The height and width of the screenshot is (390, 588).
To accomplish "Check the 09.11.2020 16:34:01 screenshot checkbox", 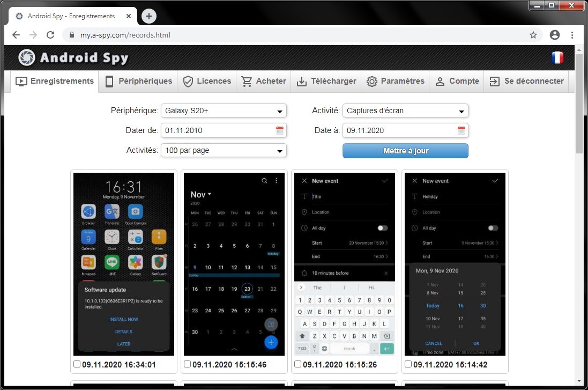I will [77, 364].
